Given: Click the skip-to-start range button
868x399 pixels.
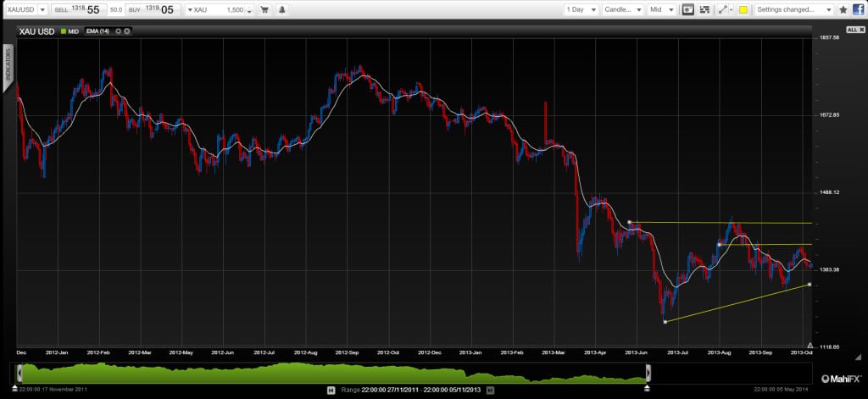Looking at the screenshot, I should click(x=331, y=391).
